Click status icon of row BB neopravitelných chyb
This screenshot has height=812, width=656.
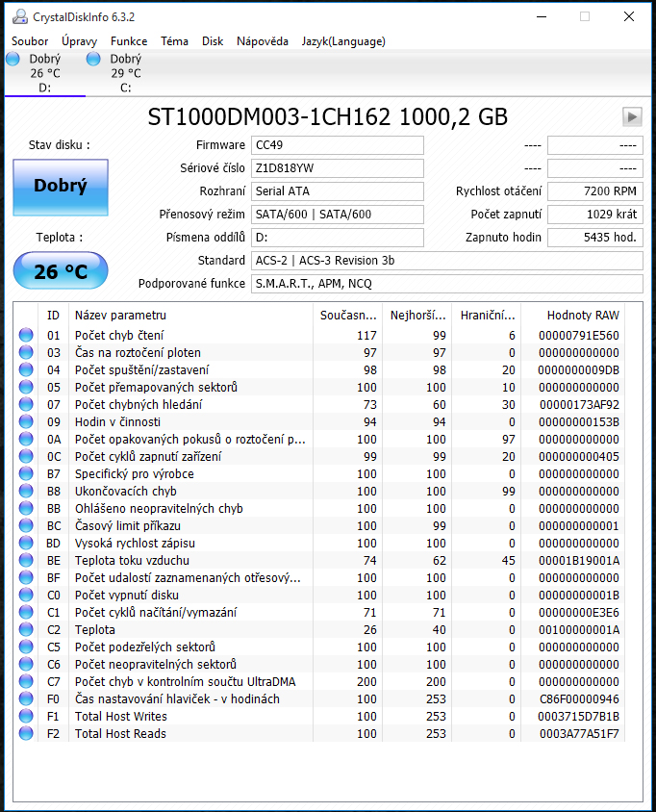click(x=26, y=509)
